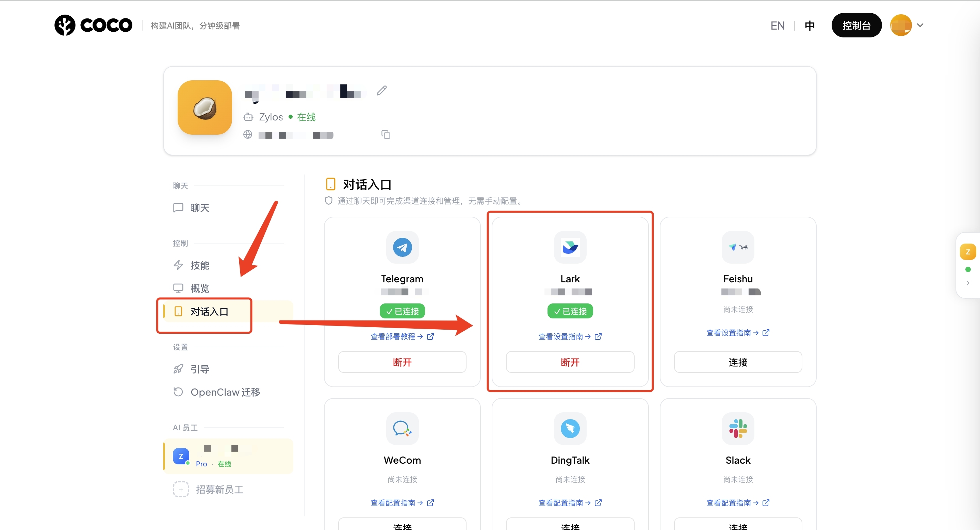
Task: Select the 中 language option
Action: coord(810,26)
